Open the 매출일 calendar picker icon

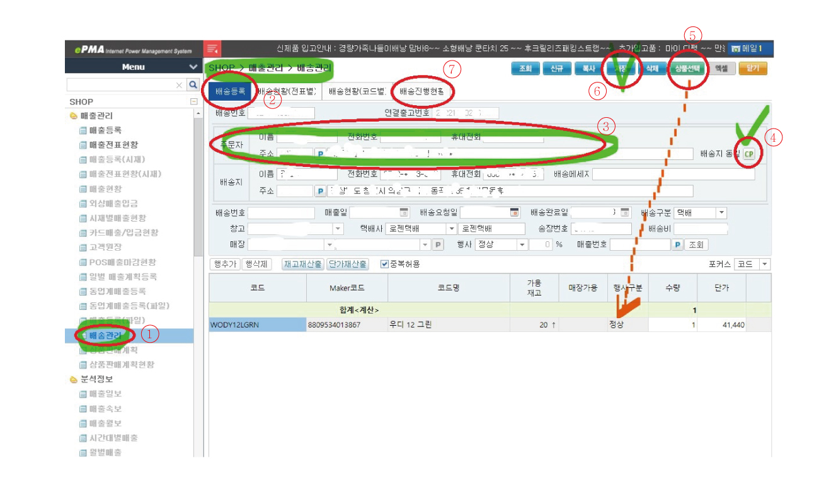404,213
